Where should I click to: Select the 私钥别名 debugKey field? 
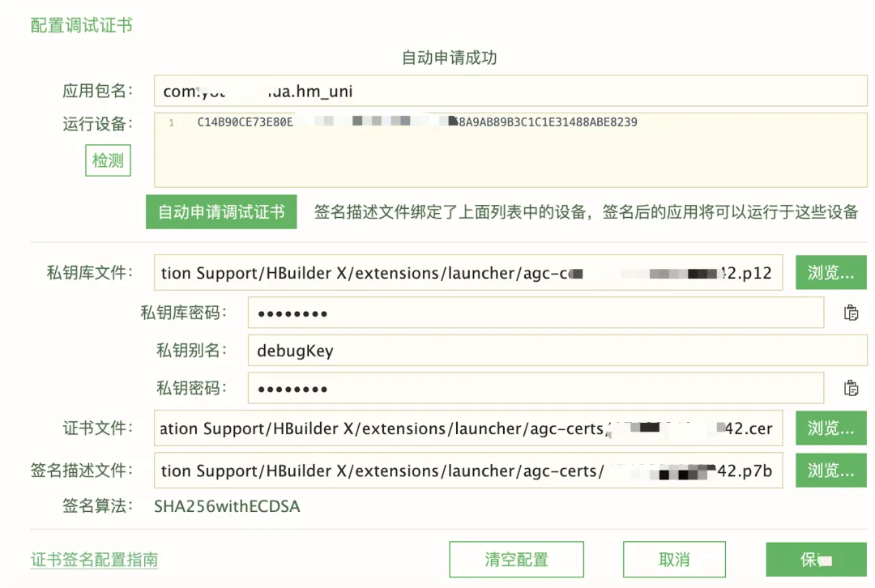click(557, 351)
